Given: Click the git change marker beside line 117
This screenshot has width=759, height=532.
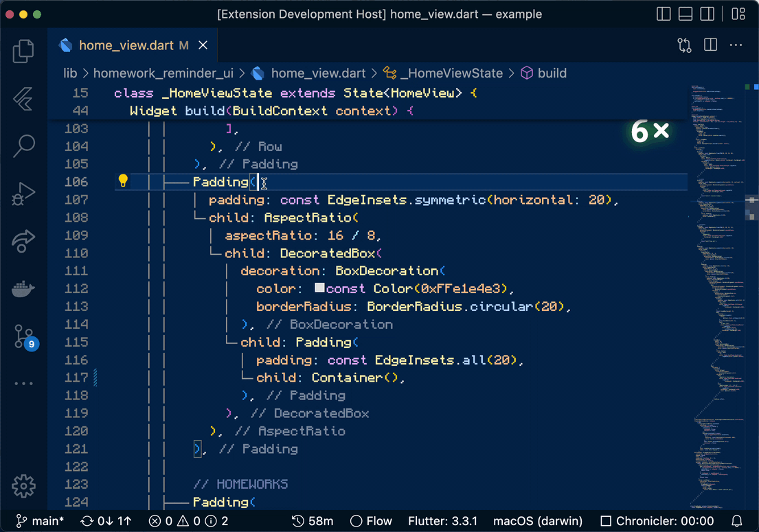Looking at the screenshot, I should pyautogui.click(x=95, y=378).
